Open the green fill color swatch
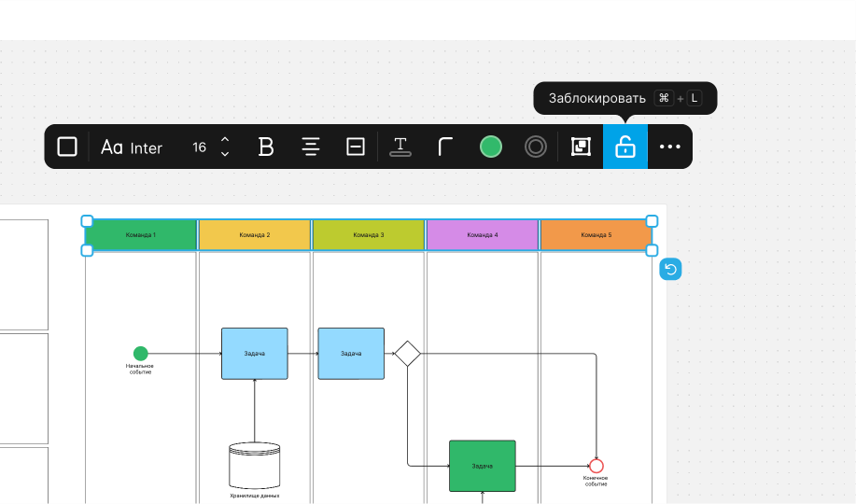Screen dimensions: 856x504 (491, 147)
